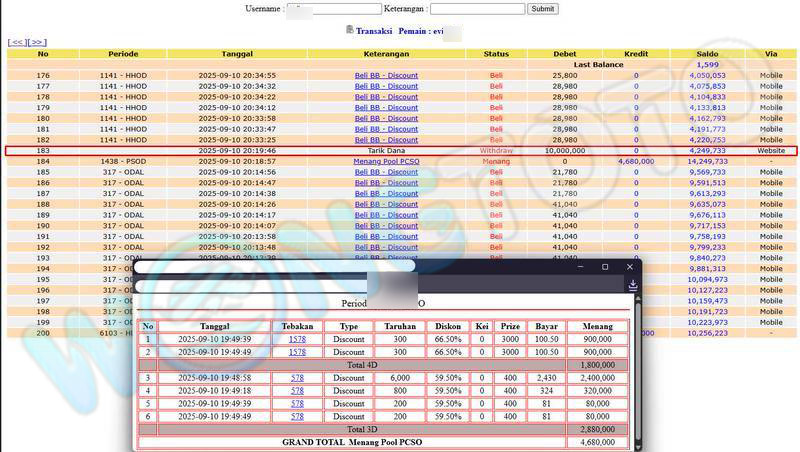
Task: Click the popup window address bar
Action: 275,286
